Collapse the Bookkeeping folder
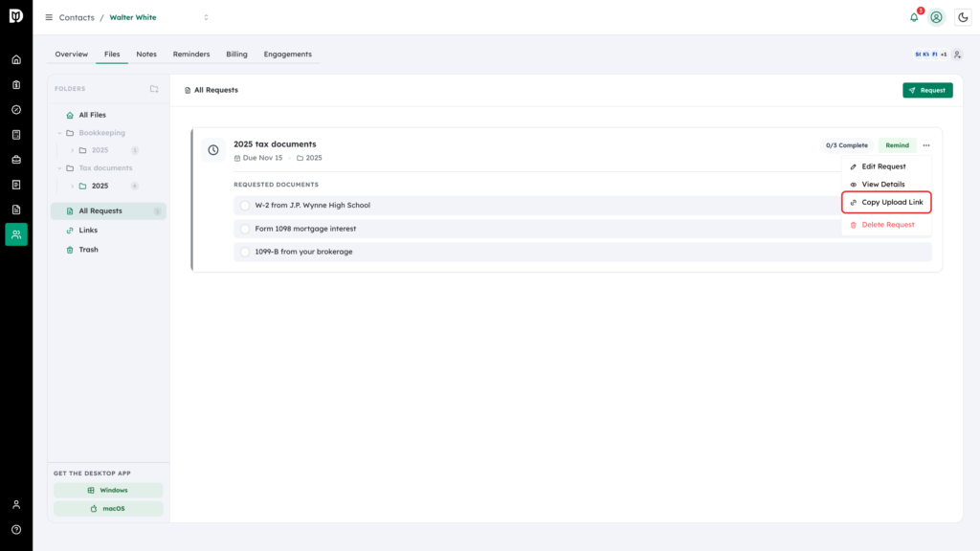The width and height of the screenshot is (980, 551). pyautogui.click(x=60, y=133)
